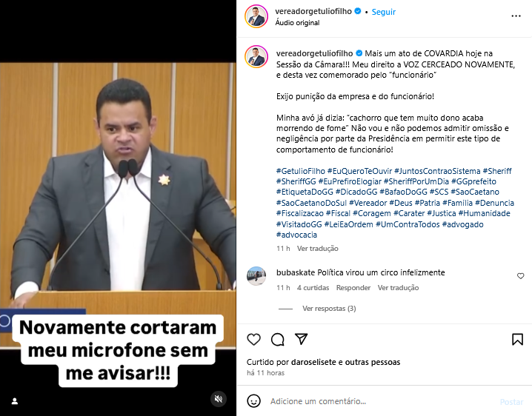Share post with the paper plane icon
Viewport: 532px width, 416px height.
point(301,339)
